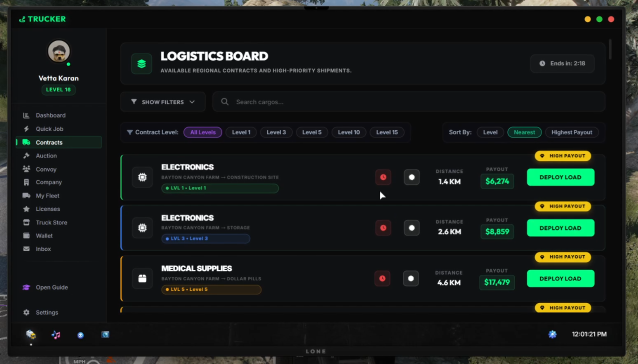638x364 pixels.
Task: Click the vertical scrollbar on the right
Action: coord(610,49)
